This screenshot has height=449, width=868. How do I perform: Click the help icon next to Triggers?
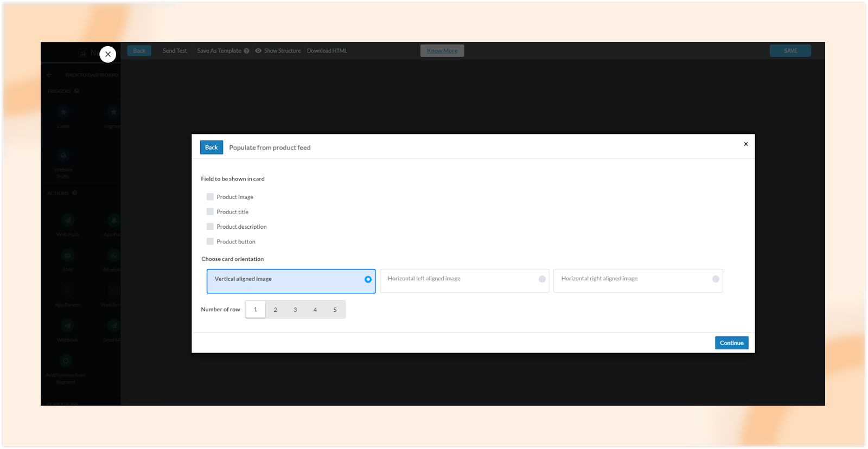[x=76, y=91]
